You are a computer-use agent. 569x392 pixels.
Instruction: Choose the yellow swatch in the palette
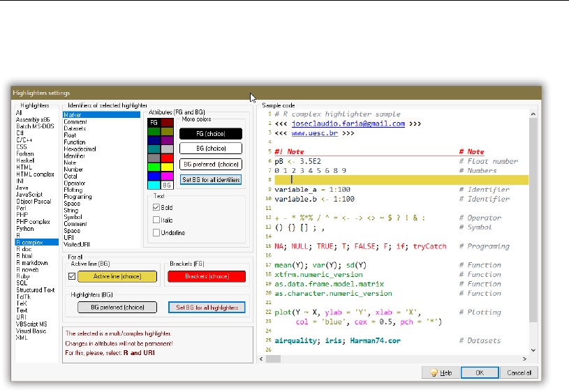[167, 167]
